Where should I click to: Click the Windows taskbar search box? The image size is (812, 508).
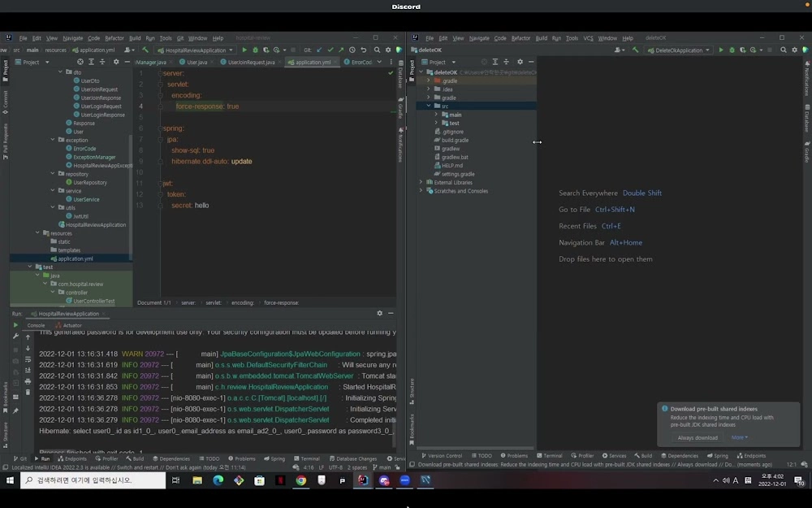[93, 480]
